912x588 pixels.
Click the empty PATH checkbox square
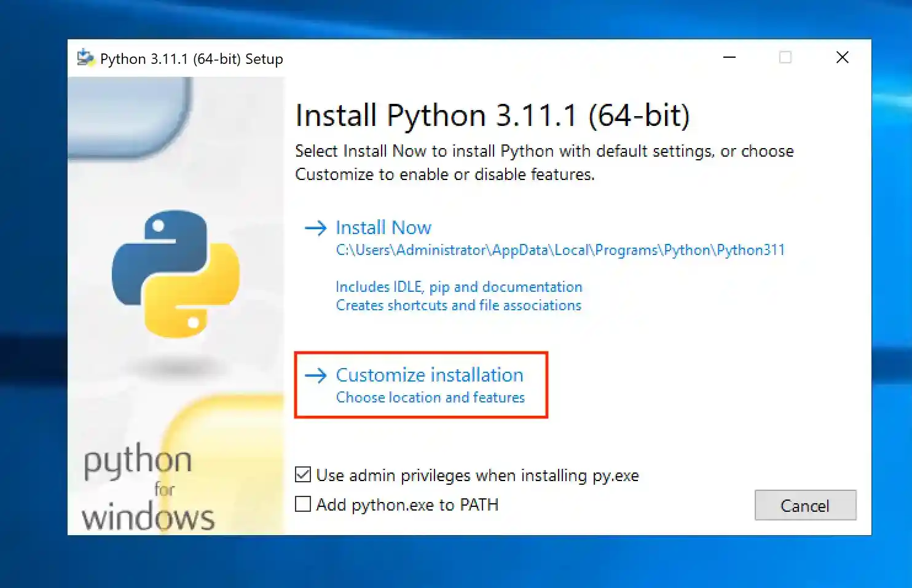(303, 504)
